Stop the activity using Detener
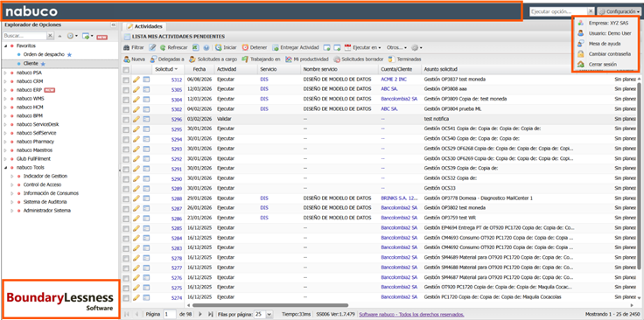The width and height of the screenshot is (644, 320). pos(255,47)
